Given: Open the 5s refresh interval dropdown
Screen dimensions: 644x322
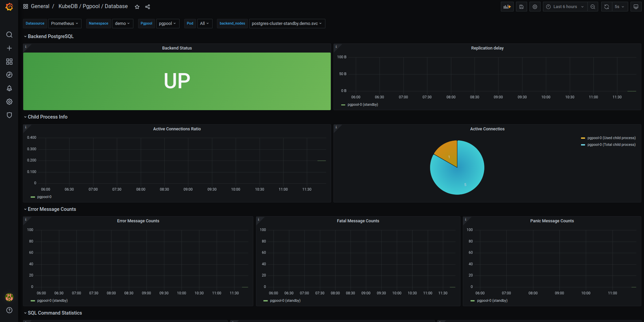Looking at the screenshot, I should (620, 6).
